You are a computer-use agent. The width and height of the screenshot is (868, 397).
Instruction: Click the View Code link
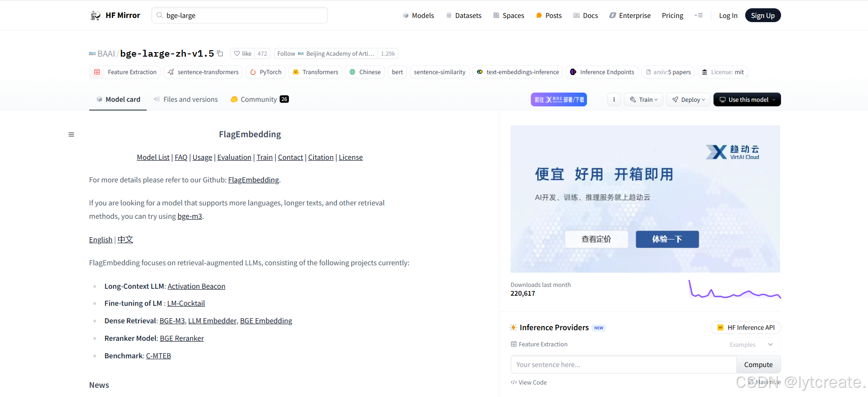click(x=529, y=382)
